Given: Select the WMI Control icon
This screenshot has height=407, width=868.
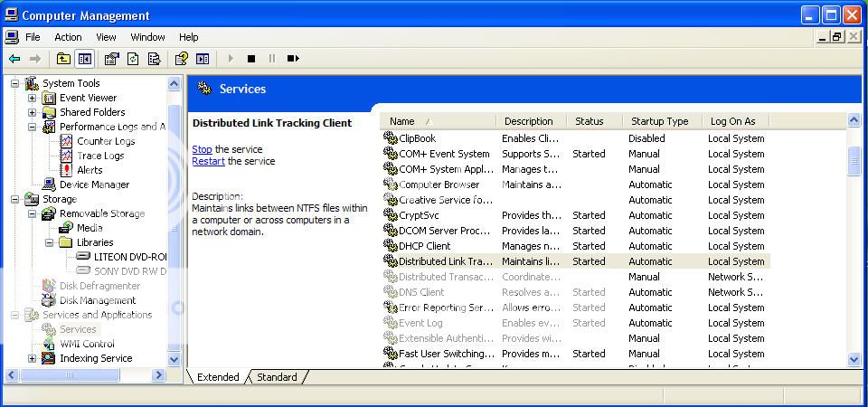Looking at the screenshot, I should click(x=49, y=344).
